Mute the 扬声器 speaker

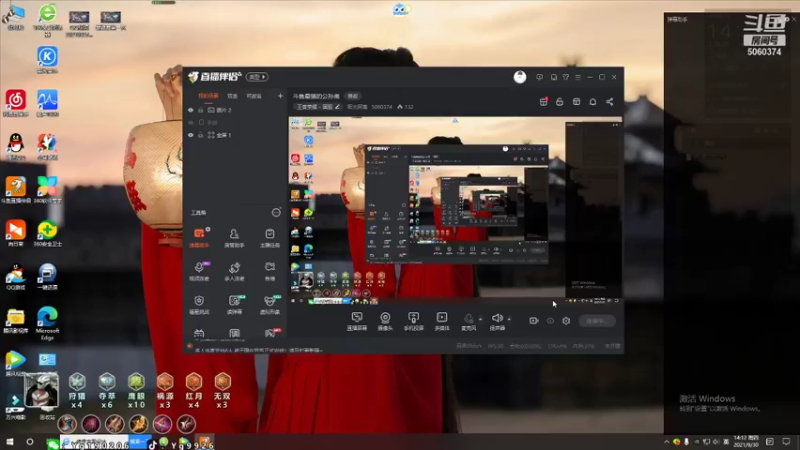coord(497,321)
